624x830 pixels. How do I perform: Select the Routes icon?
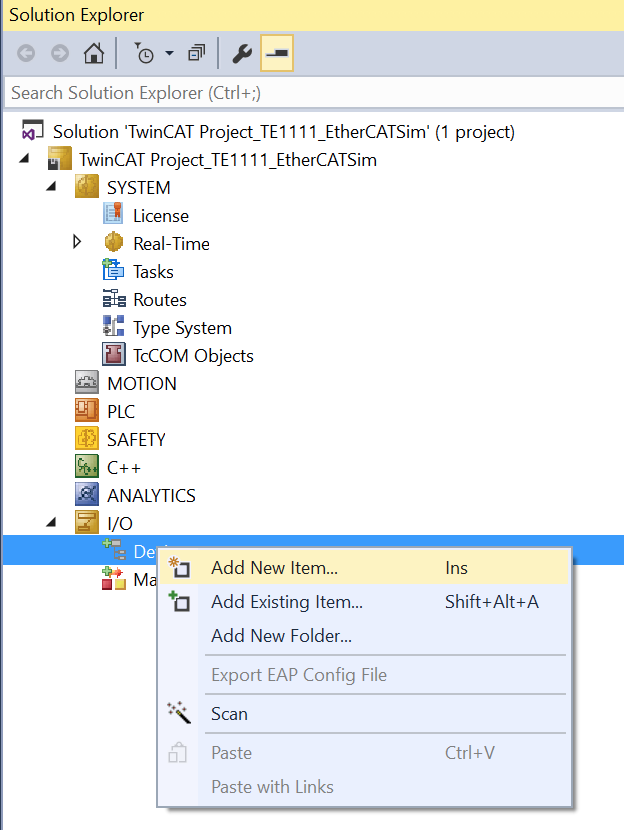click(114, 299)
